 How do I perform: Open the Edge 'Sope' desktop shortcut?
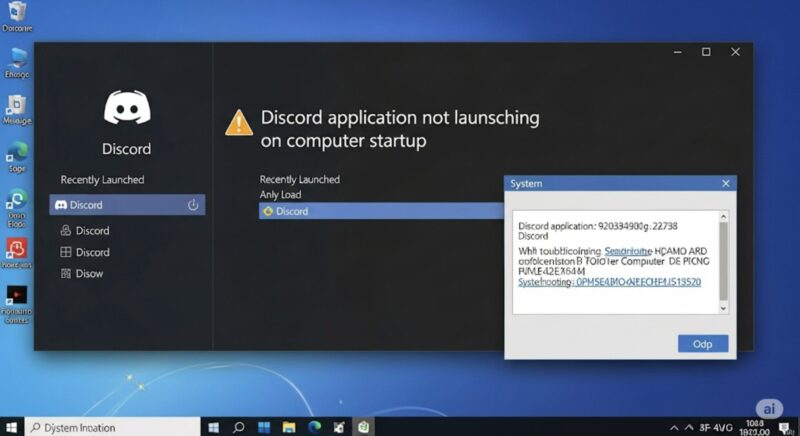click(17, 157)
